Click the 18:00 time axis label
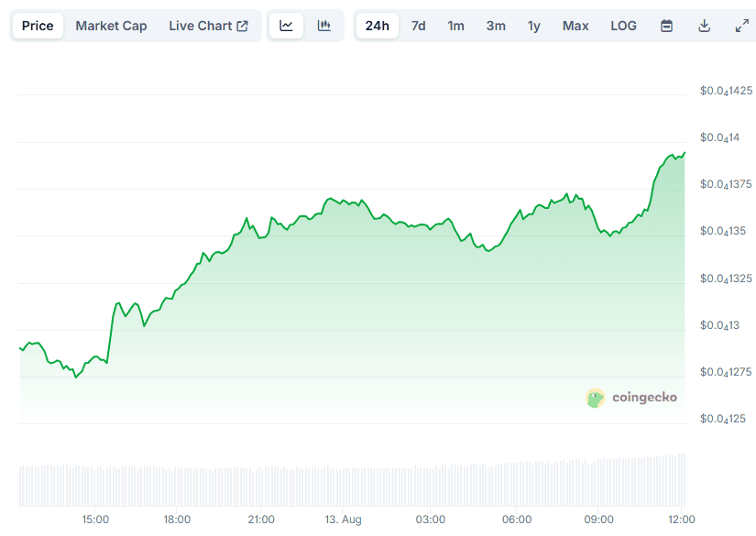The width and height of the screenshot is (756, 536). 177,520
